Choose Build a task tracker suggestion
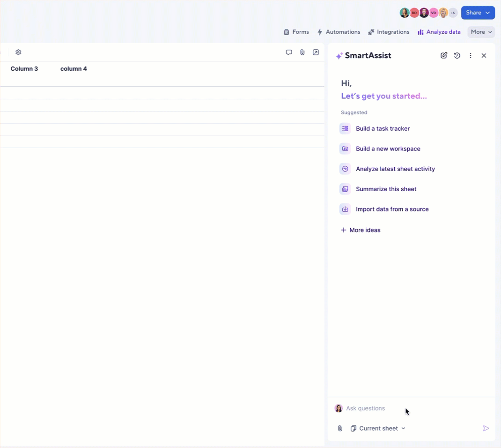The height and width of the screenshot is (448, 501). [383, 128]
